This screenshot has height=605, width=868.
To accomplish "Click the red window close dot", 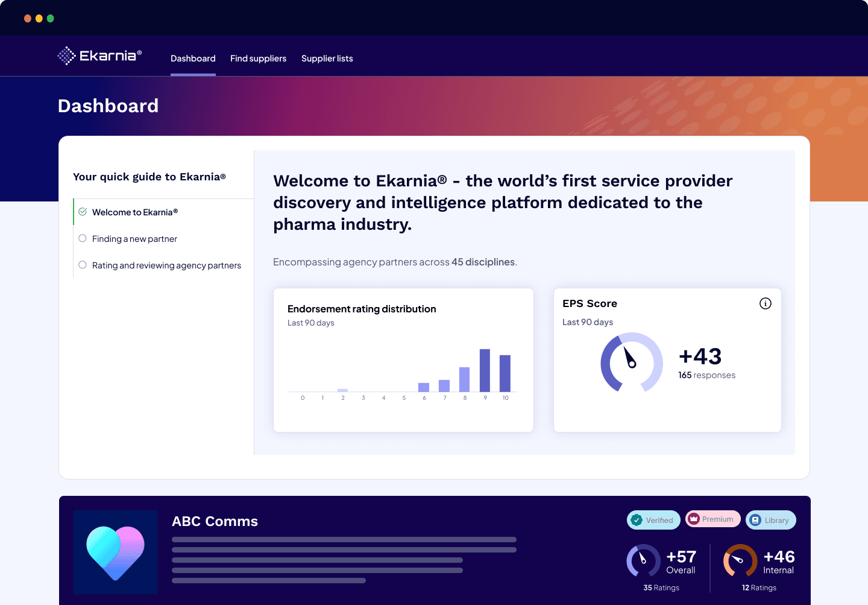I will tap(28, 19).
